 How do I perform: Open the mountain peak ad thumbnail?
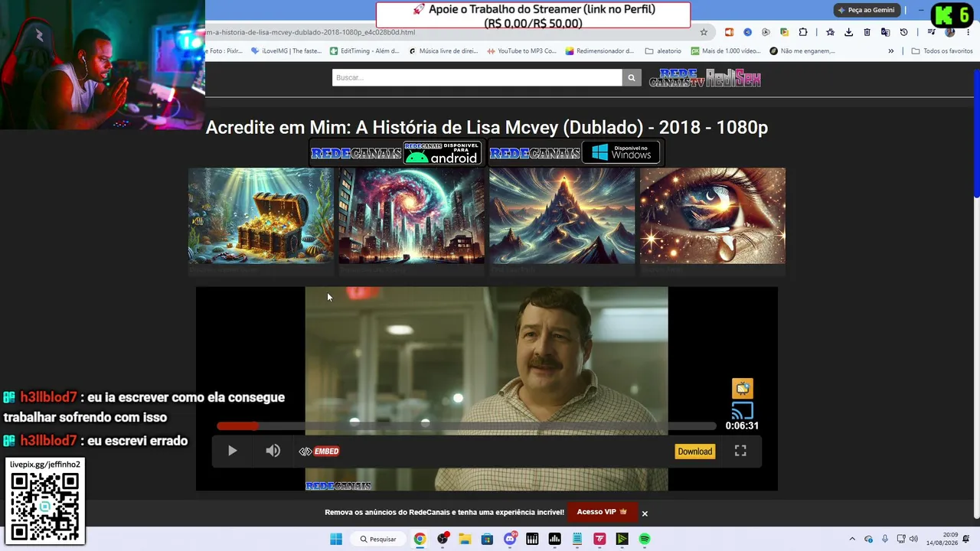point(562,216)
